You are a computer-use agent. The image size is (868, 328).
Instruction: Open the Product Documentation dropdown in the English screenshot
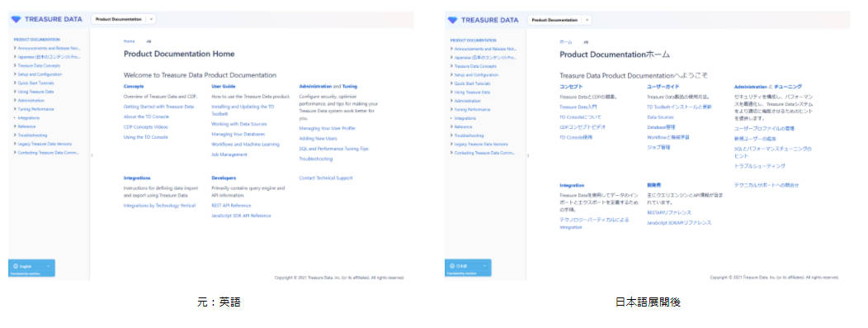coord(124,19)
